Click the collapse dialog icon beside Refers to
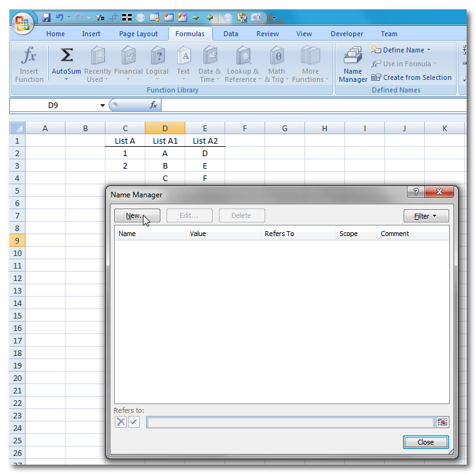 (442, 422)
